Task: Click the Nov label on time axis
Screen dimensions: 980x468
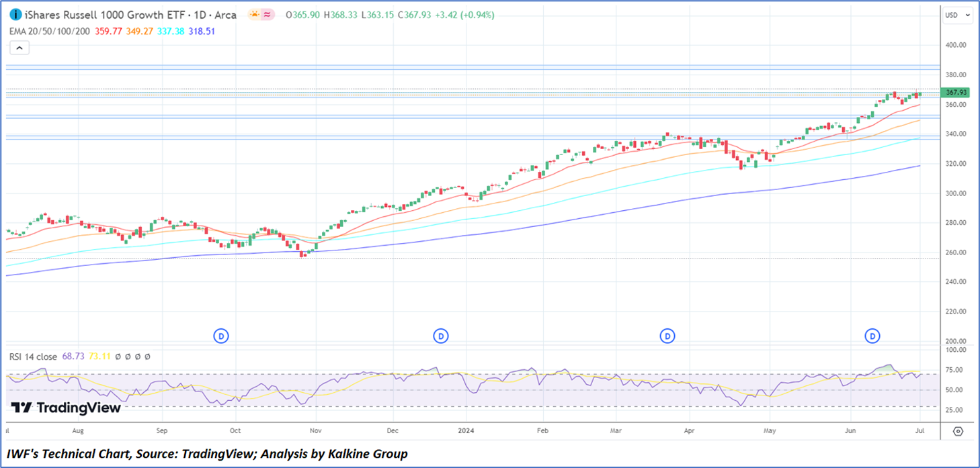Action: [315, 430]
